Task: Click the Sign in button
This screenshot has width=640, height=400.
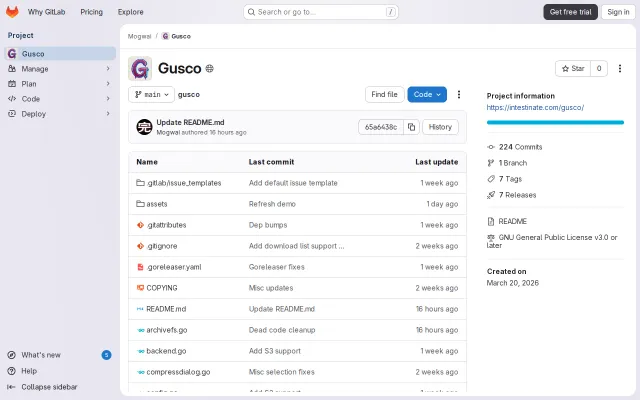Action: pos(618,12)
